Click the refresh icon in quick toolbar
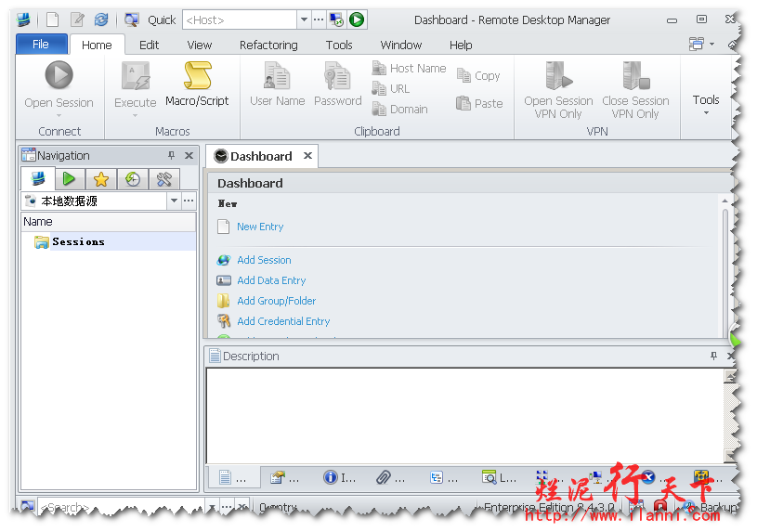This screenshot has height=532, width=757. 101,19
